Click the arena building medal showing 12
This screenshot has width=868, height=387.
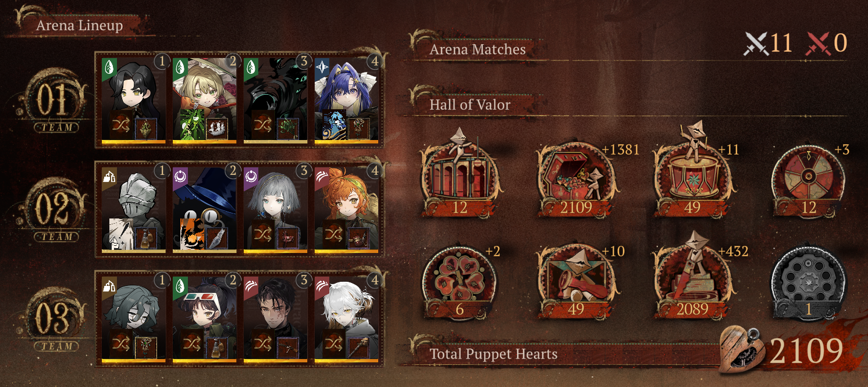460,174
